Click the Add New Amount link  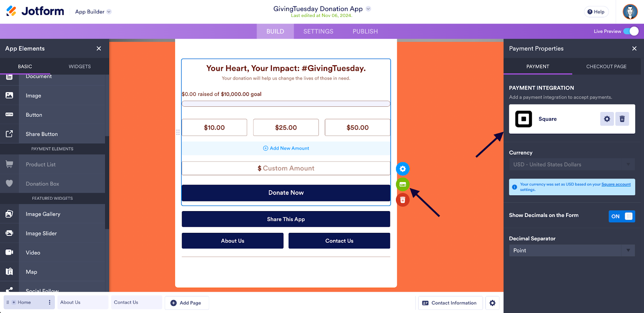(286, 148)
